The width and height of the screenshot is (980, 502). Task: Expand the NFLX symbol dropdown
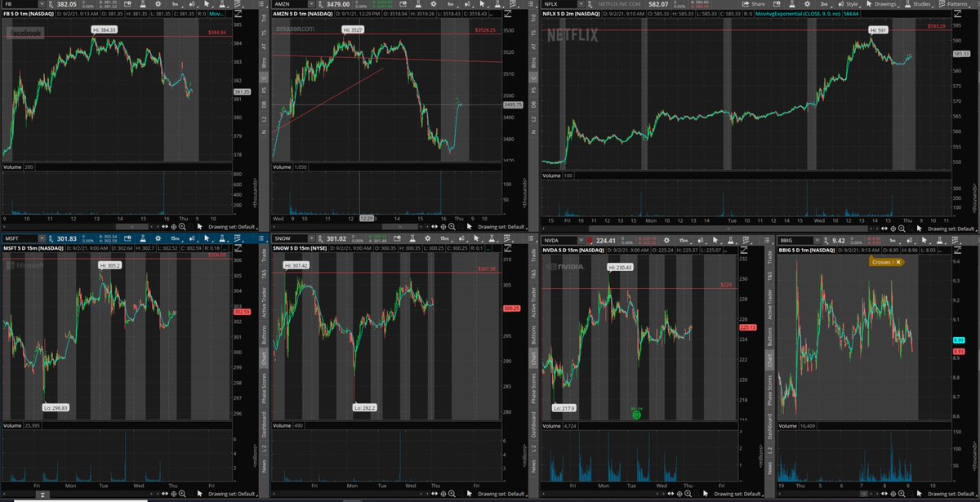581,4
